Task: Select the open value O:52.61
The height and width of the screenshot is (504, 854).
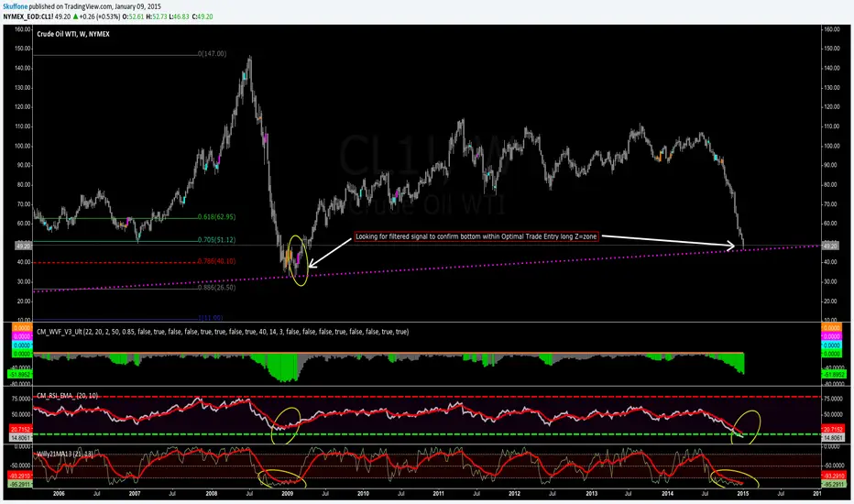Action: click(134, 16)
